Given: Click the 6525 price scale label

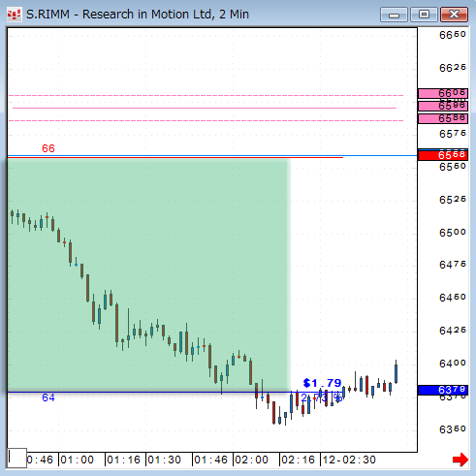Looking at the screenshot, I should tap(453, 200).
